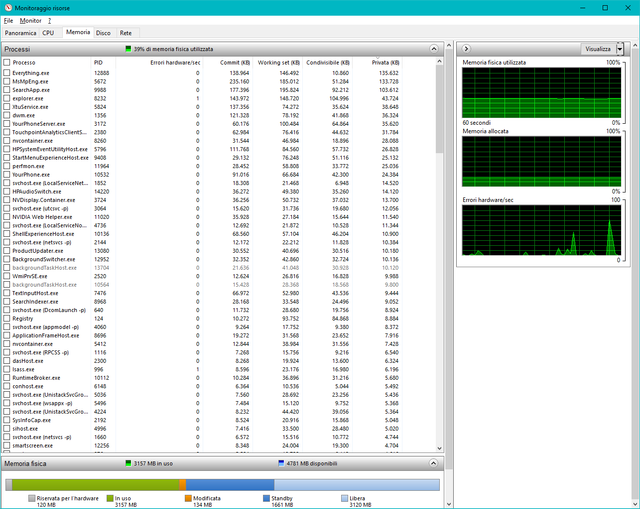The image size is (640, 509).
Task: Click the green memory usage indicator in Processi header
Action: coord(128,49)
